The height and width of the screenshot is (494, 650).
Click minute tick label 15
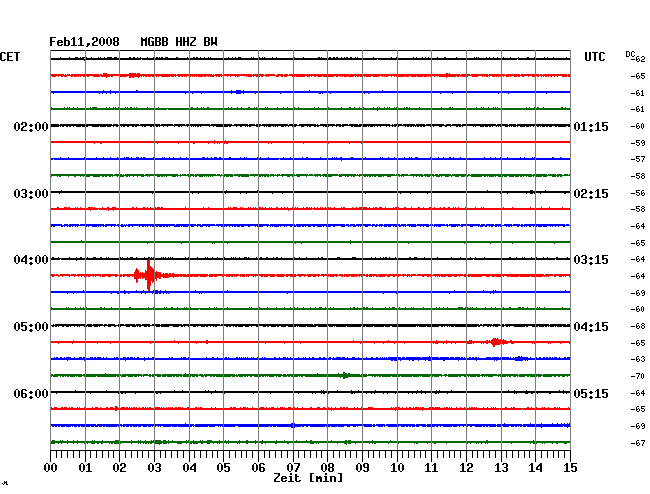(x=570, y=467)
